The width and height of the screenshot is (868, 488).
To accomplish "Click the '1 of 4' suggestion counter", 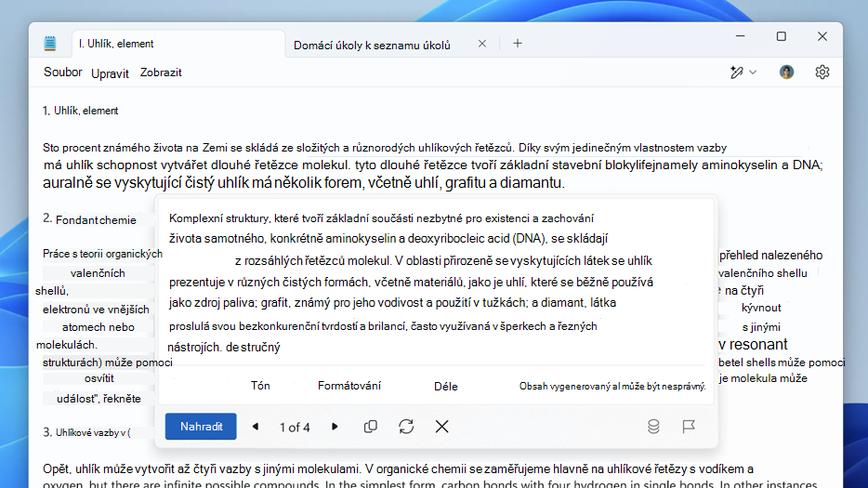I will pos(295,427).
